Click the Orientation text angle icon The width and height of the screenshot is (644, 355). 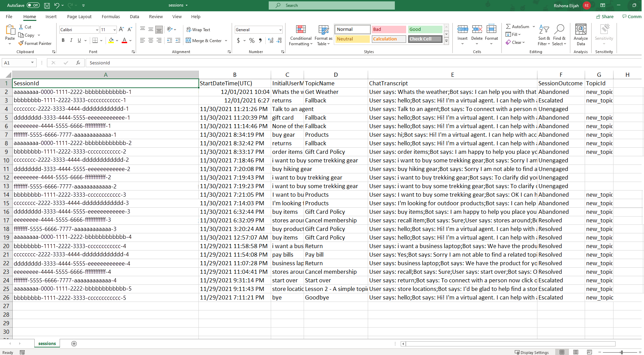(x=169, y=29)
